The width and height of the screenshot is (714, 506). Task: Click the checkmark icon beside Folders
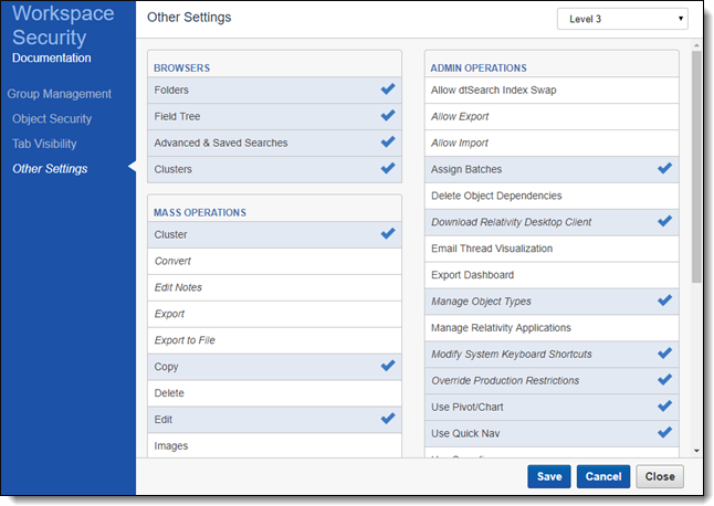(x=388, y=90)
